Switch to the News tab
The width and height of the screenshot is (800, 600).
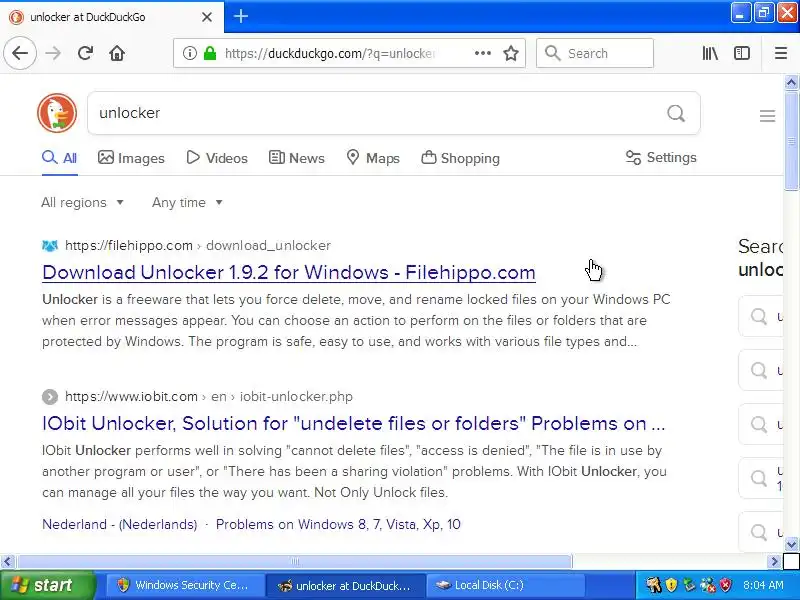pos(296,158)
